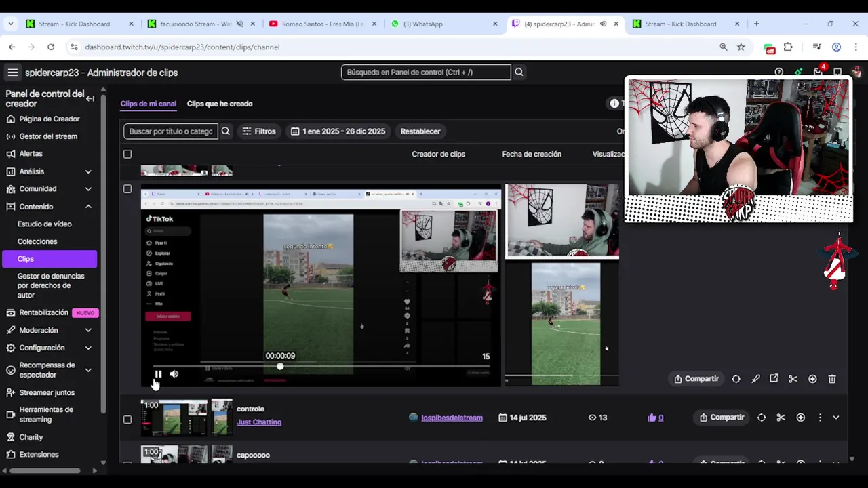Bookmark page with the star icon
This screenshot has height=488, width=868.
pos(741,47)
